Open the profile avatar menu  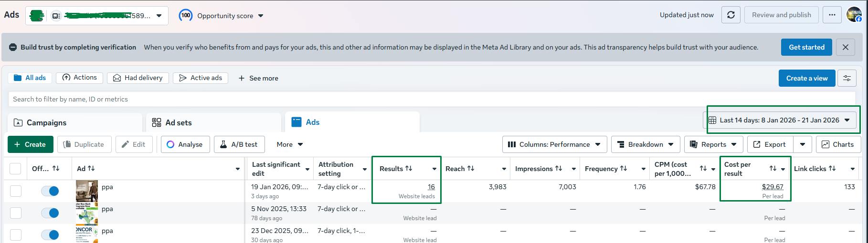coord(854,15)
